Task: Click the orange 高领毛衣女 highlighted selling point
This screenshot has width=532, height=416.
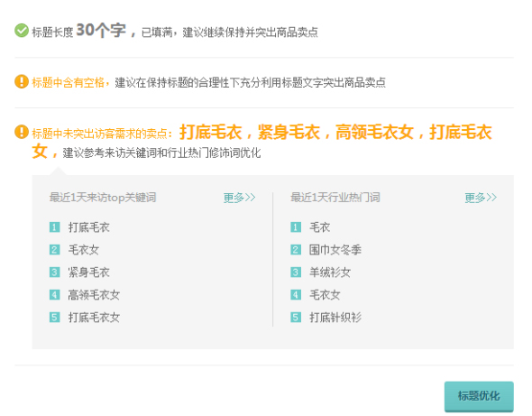Action: click(x=374, y=132)
